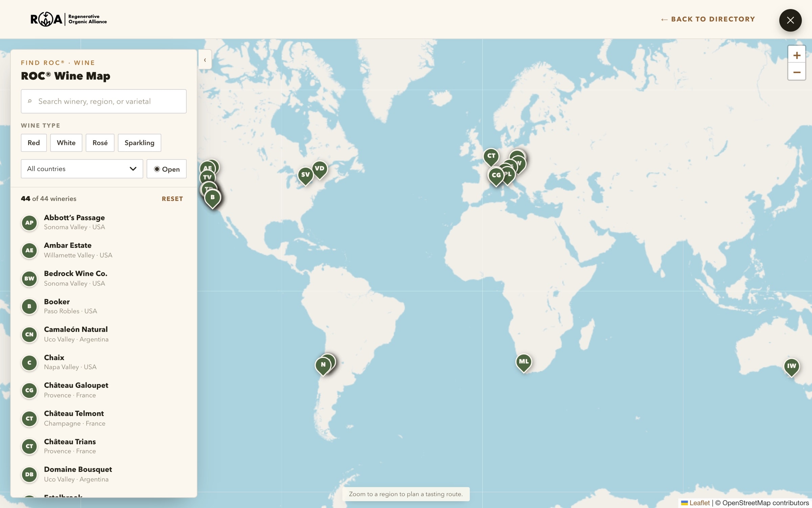Open Château Galoupet winery entry

coord(104,390)
